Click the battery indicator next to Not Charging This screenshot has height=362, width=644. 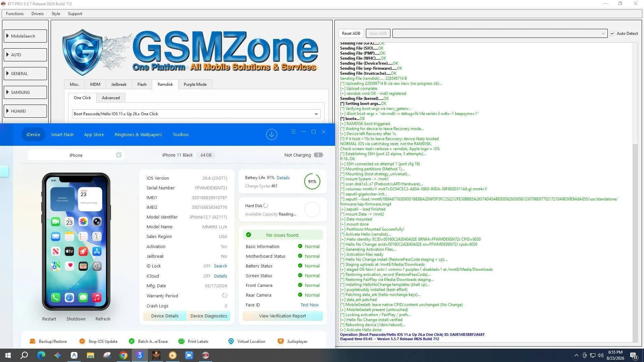(x=319, y=155)
